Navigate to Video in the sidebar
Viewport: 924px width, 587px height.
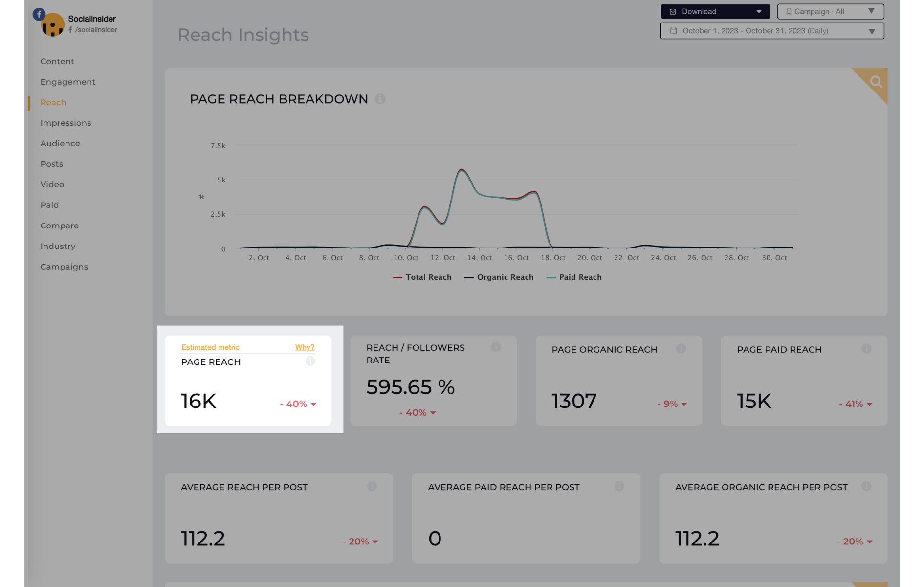click(52, 184)
